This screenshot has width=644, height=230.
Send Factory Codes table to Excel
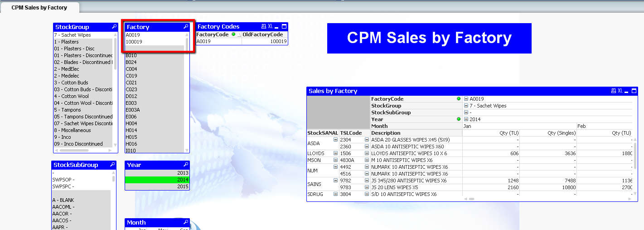tap(271, 27)
